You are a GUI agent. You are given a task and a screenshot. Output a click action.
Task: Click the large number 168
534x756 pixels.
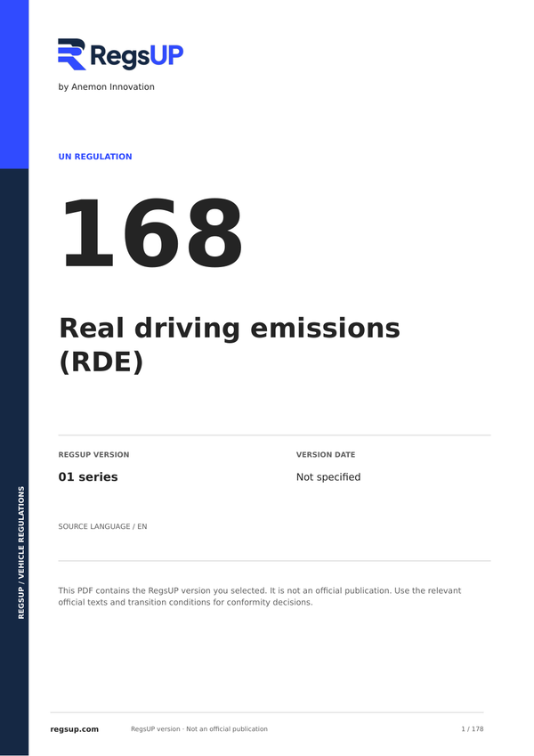click(x=152, y=233)
